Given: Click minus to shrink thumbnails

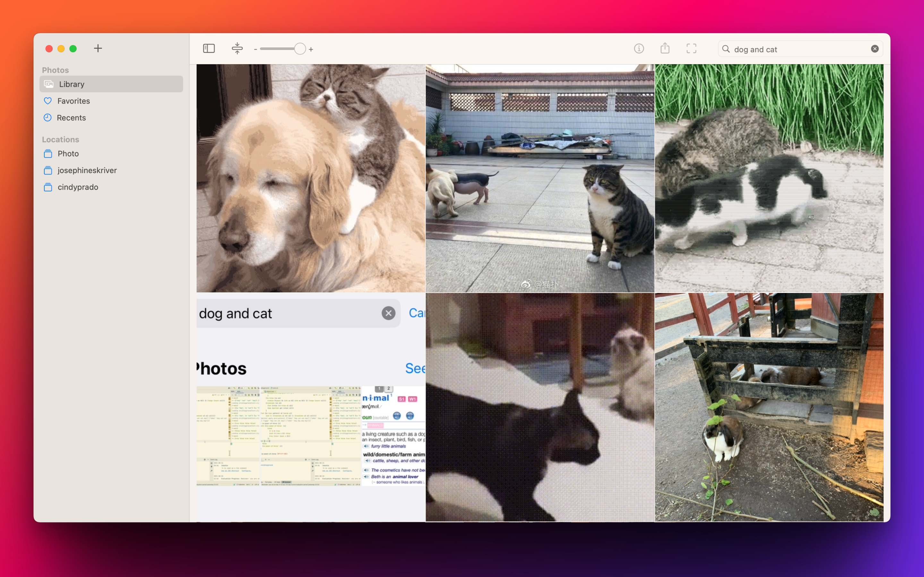Looking at the screenshot, I should (x=255, y=49).
